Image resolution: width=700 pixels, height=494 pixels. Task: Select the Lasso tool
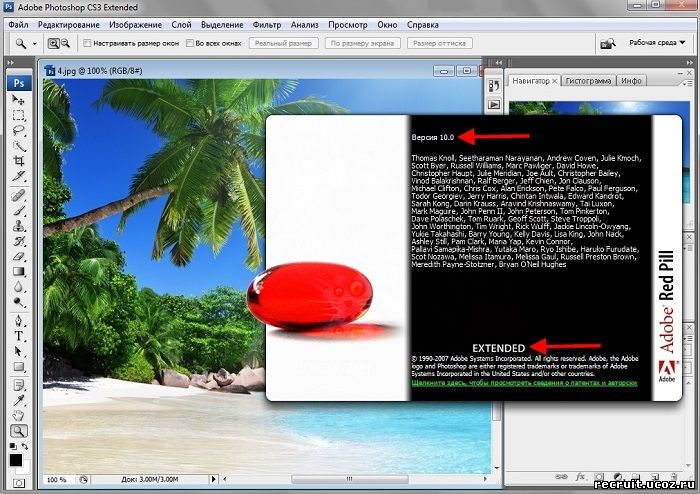point(18,130)
